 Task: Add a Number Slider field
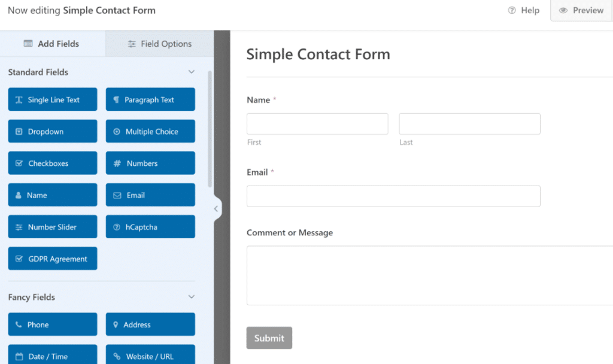click(x=52, y=226)
